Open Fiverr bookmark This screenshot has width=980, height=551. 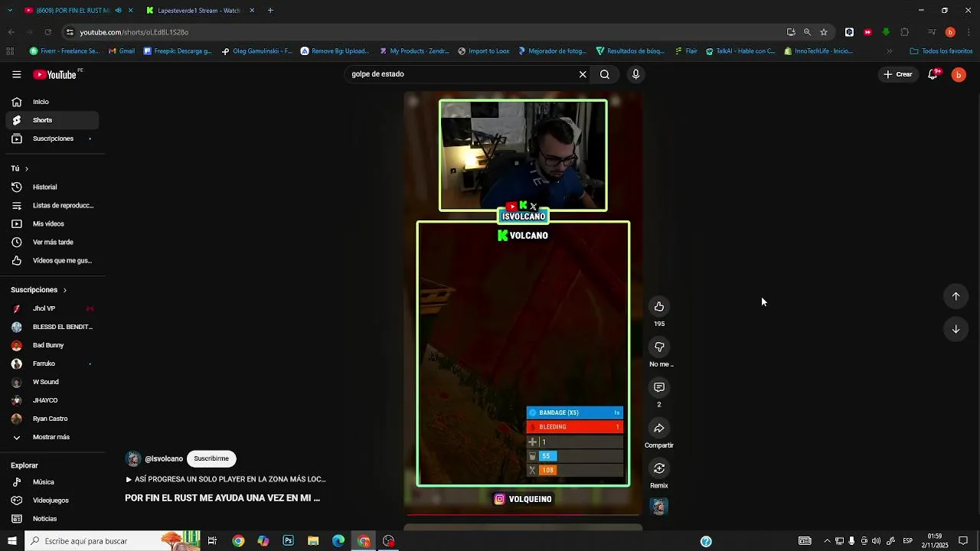click(64, 51)
